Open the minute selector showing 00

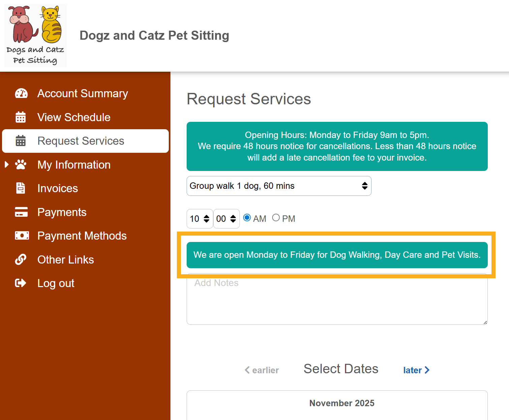pos(226,219)
